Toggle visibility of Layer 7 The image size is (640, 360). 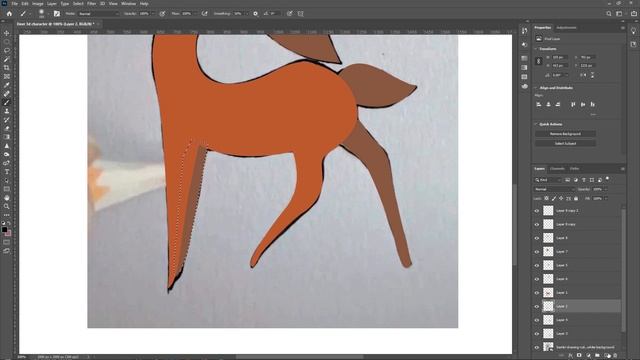(537, 251)
